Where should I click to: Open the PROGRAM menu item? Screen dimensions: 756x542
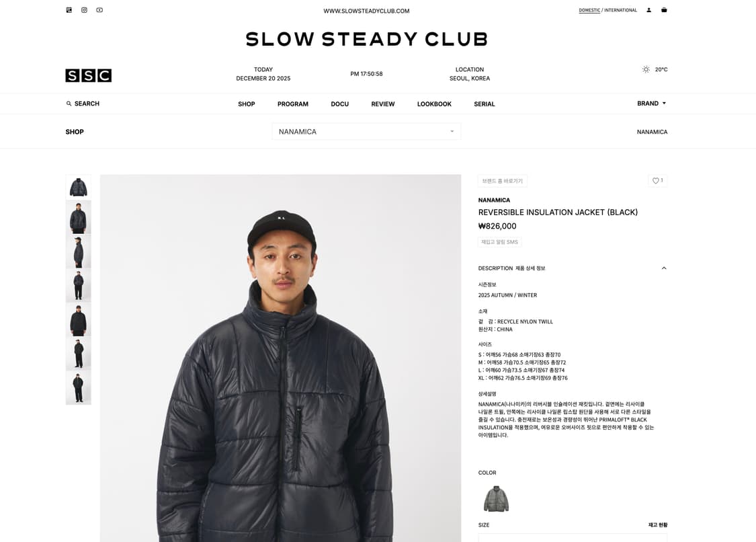click(293, 104)
